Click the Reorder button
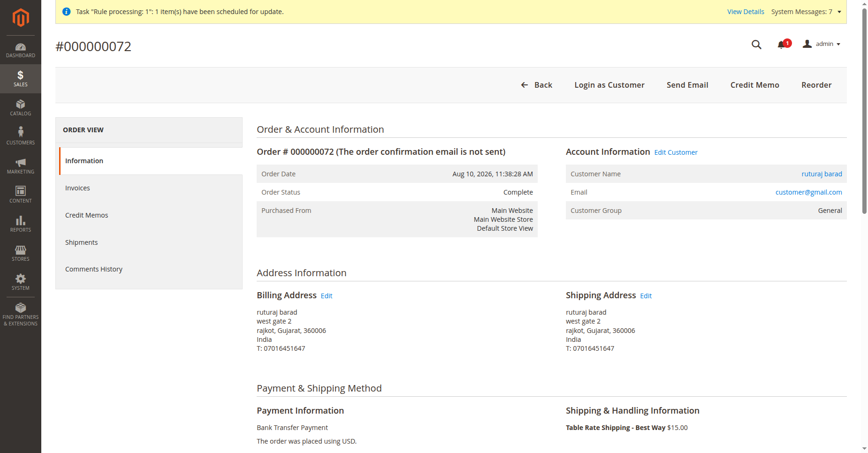This screenshot has width=868, height=453. (x=816, y=85)
